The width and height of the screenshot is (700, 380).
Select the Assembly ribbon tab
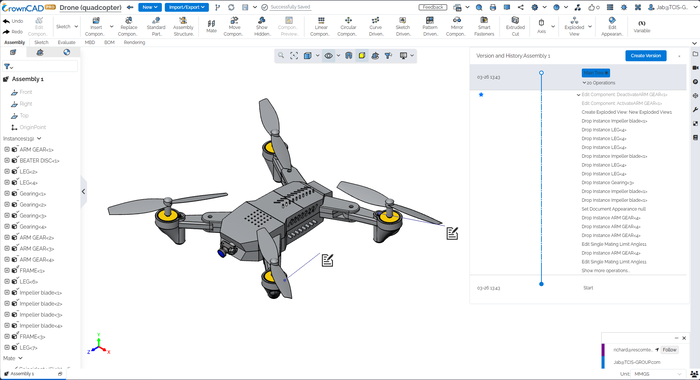tap(14, 42)
